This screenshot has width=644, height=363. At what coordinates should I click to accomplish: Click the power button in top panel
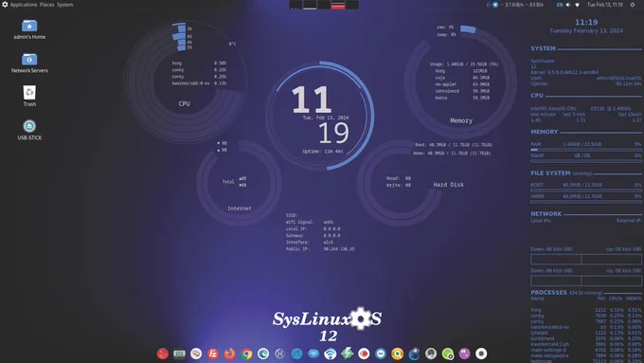click(x=633, y=5)
